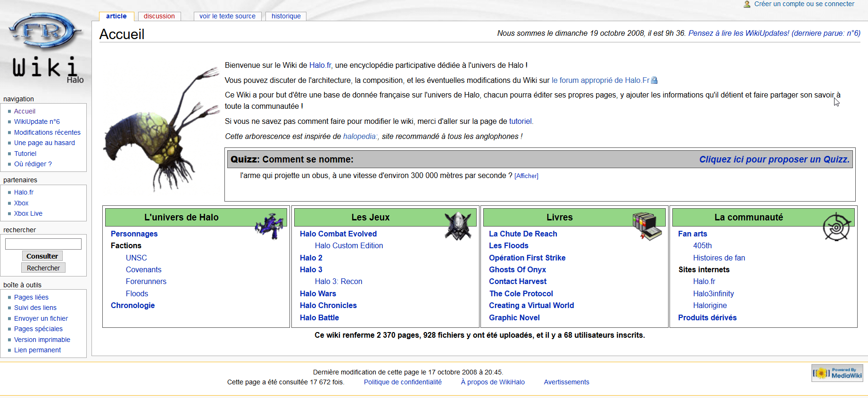Open La Chute De Reach book page

click(x=523, y=234)
